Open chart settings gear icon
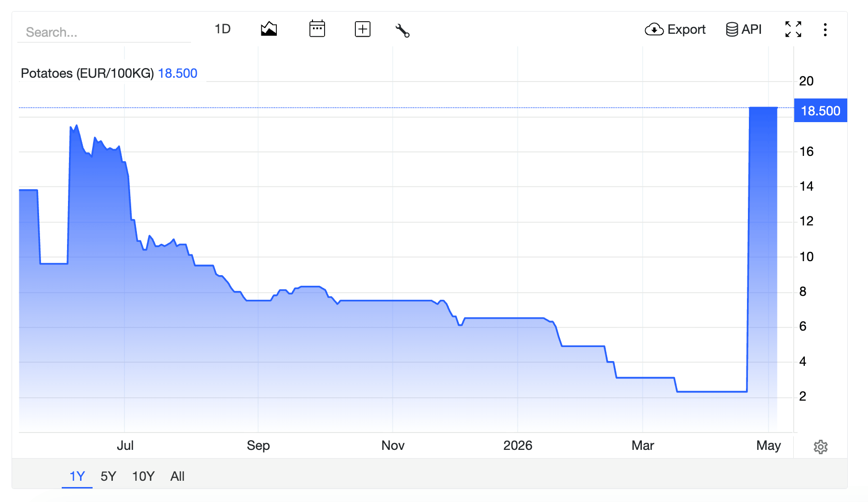 [x=820, y=447]
